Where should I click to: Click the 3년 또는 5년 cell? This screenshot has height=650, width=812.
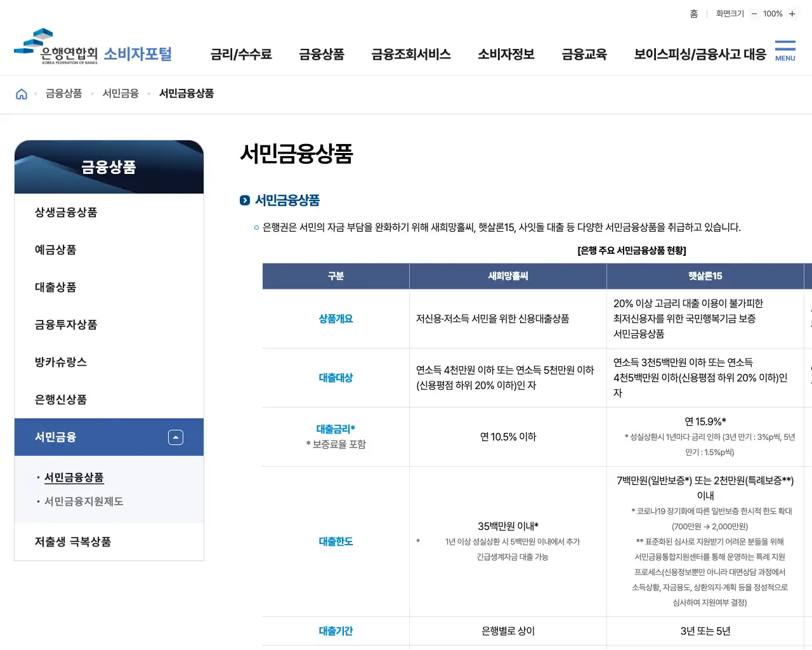click(705, 631)
